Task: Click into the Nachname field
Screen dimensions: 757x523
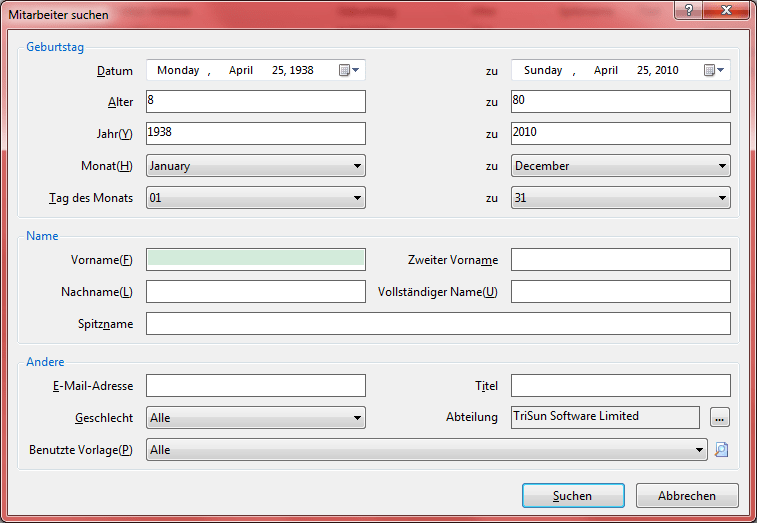Action: pyautogui.click(x=256, y=292)
